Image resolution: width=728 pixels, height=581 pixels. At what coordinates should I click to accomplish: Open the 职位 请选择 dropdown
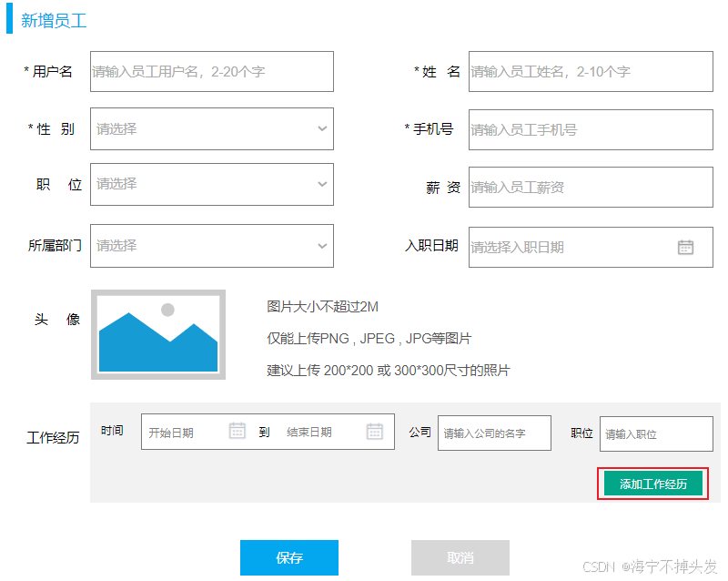(x=212, y=184)
